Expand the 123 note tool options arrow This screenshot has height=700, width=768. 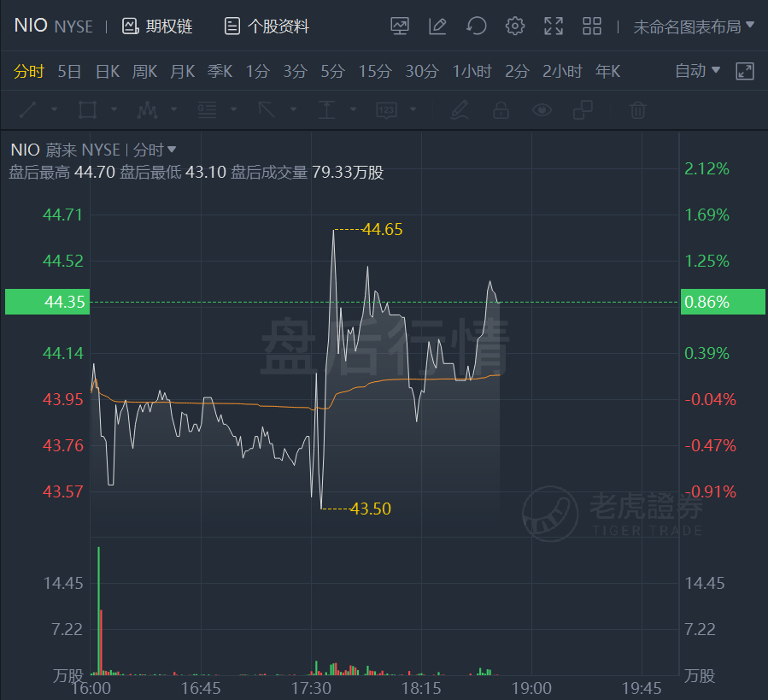click(x=413, y=109)
